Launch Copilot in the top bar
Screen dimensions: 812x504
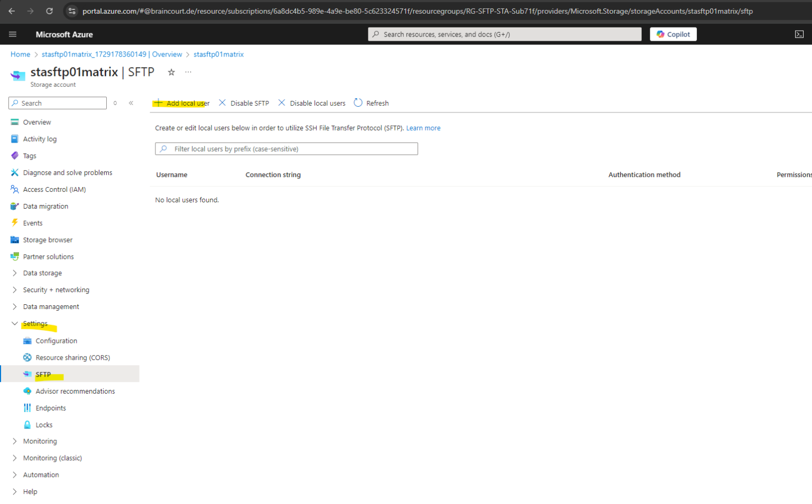(x=673, y=34)
